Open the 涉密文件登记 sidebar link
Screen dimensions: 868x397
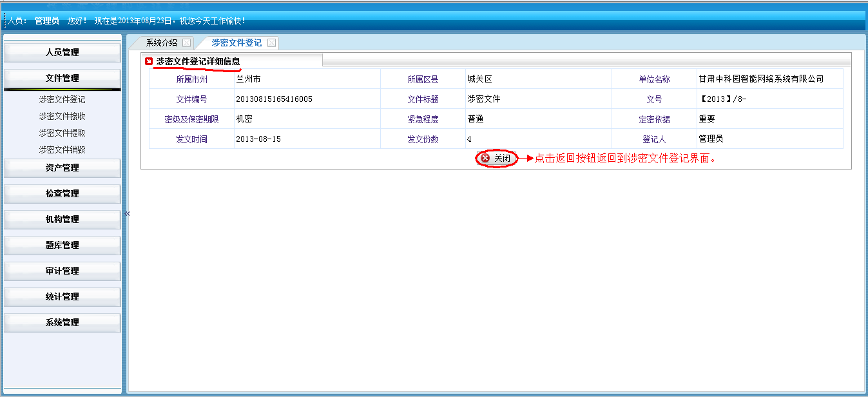tap(62, 100)
